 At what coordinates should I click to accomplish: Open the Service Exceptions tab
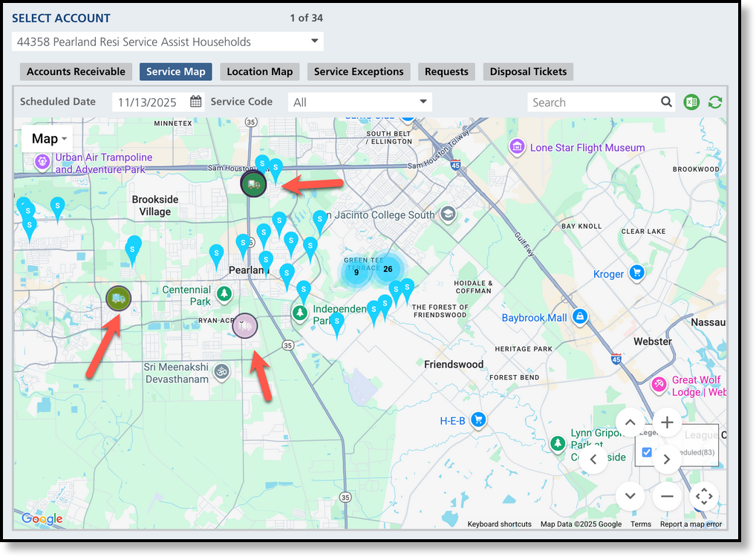click(359, 71)
